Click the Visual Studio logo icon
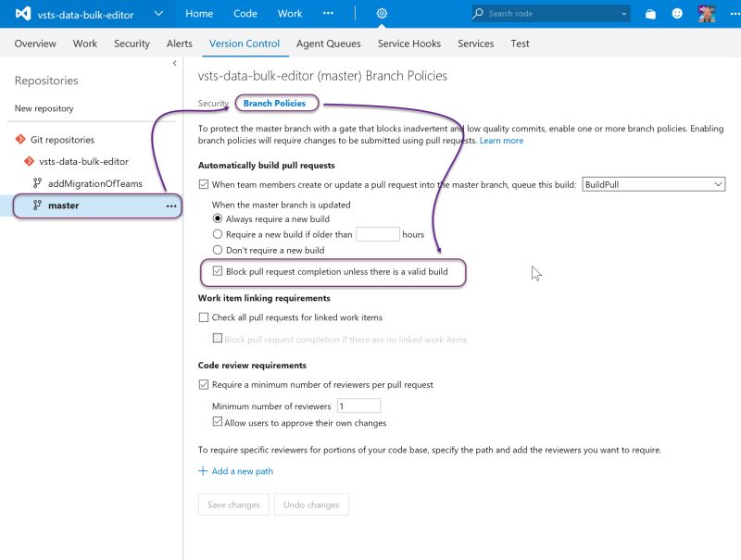741x560 pixels. [22, 14]
